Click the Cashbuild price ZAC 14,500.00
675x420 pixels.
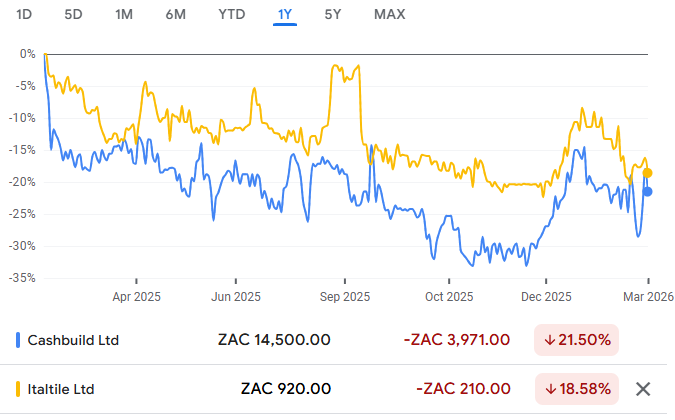(x=274, y=340)
